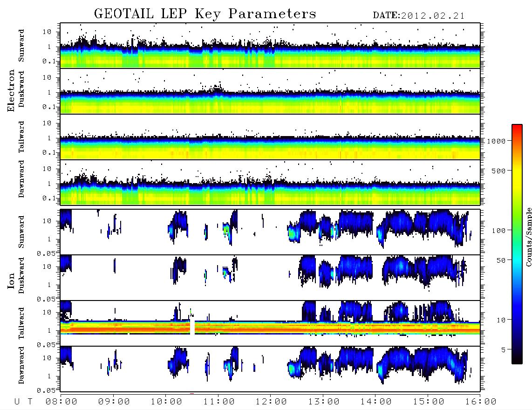Select the Ion Dawnward spectrogram panel
Image resolution: width=532 pixels, height=410 pixels.
pyautogui.click(x=270, y=369)
